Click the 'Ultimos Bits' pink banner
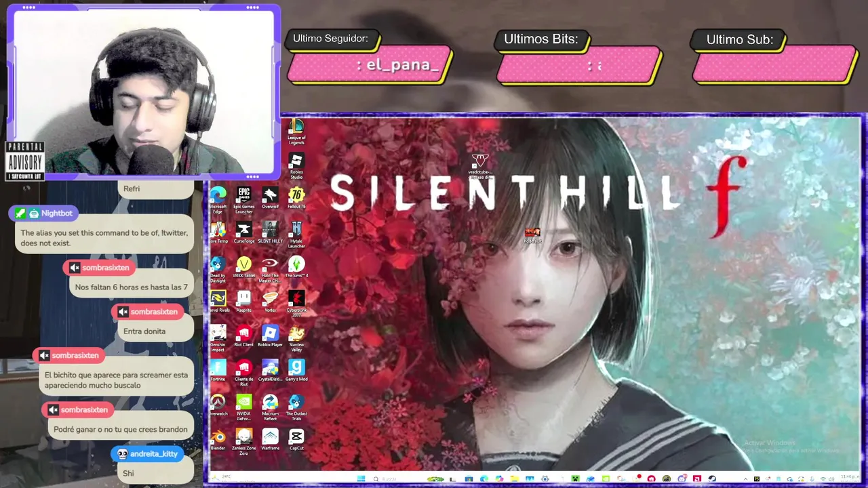The height and width of the screenshot is (488, 868). (579, 66)
